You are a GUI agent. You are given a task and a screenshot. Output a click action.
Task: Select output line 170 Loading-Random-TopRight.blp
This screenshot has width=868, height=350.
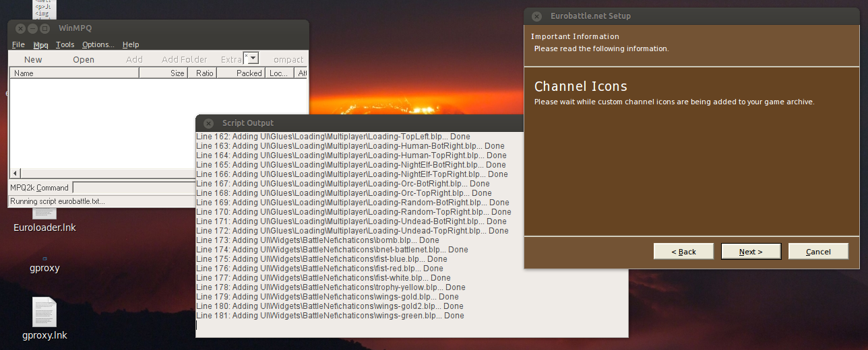[x=354, y=212]
